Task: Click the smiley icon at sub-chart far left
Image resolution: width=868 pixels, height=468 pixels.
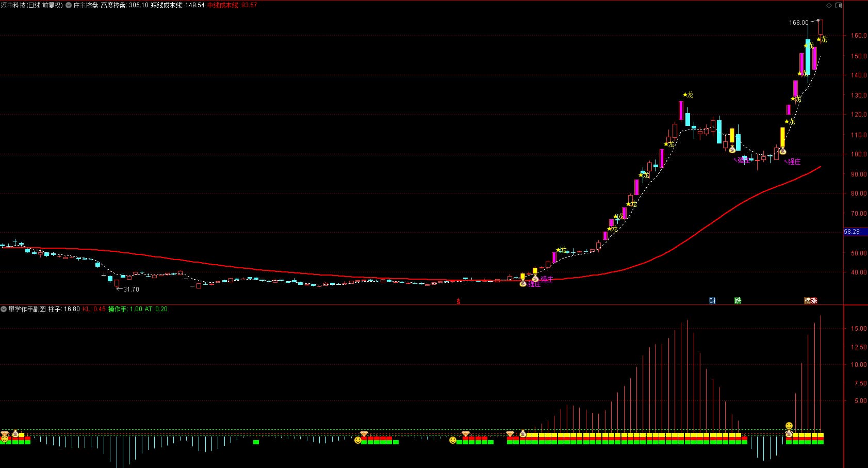Action: [4, 439]
